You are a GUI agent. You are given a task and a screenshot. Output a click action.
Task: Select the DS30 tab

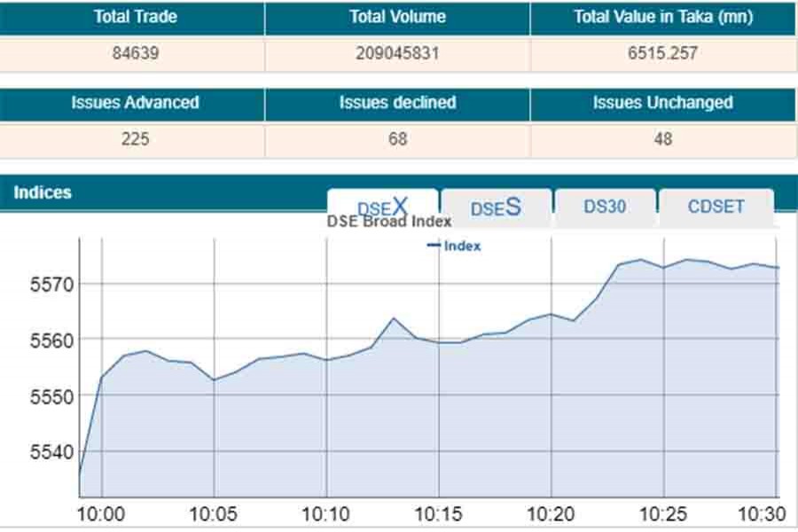605,207
